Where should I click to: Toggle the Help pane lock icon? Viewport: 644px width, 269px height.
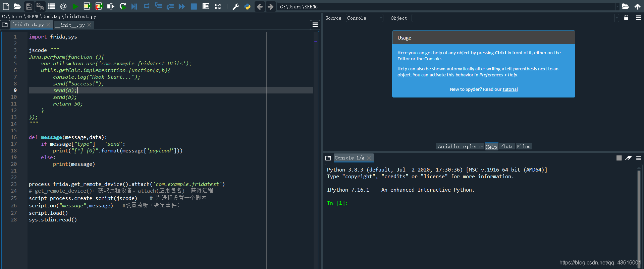click(x=626, y=18)
